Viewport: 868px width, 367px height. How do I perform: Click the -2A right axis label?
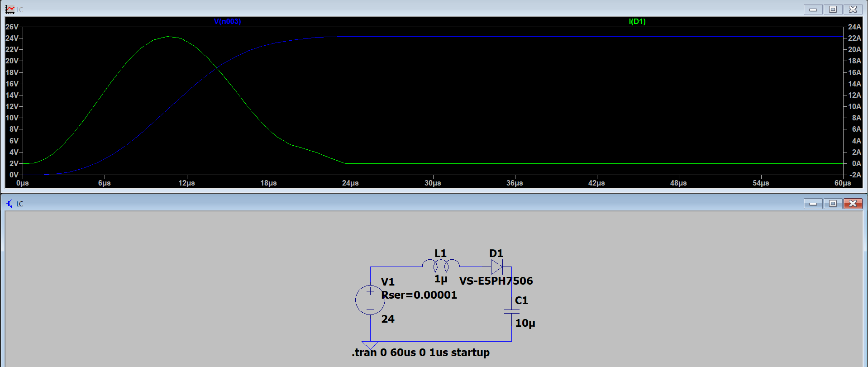(x=855, y=175)
